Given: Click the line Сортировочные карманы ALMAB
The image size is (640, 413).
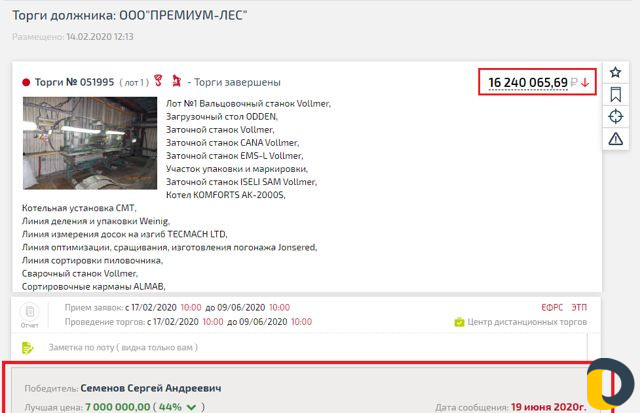Looking at the screenshot, I should click(x=93, y=286).
